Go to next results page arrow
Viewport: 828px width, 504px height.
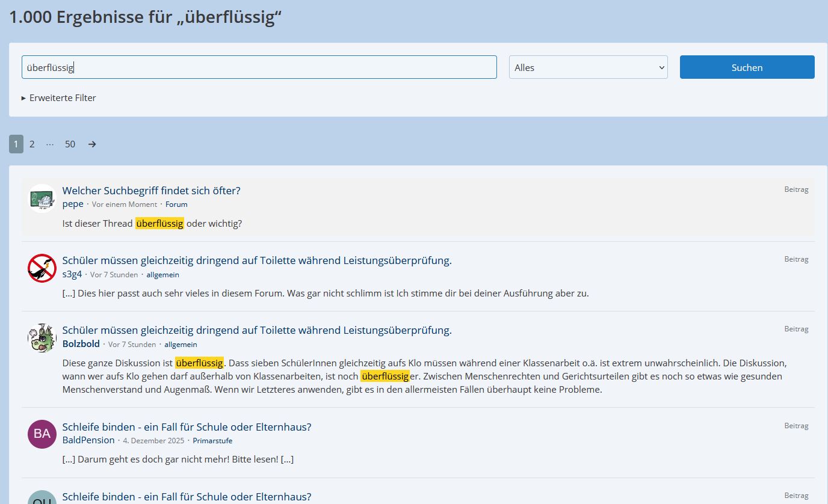pyautogui.click(x=92, y=144)
